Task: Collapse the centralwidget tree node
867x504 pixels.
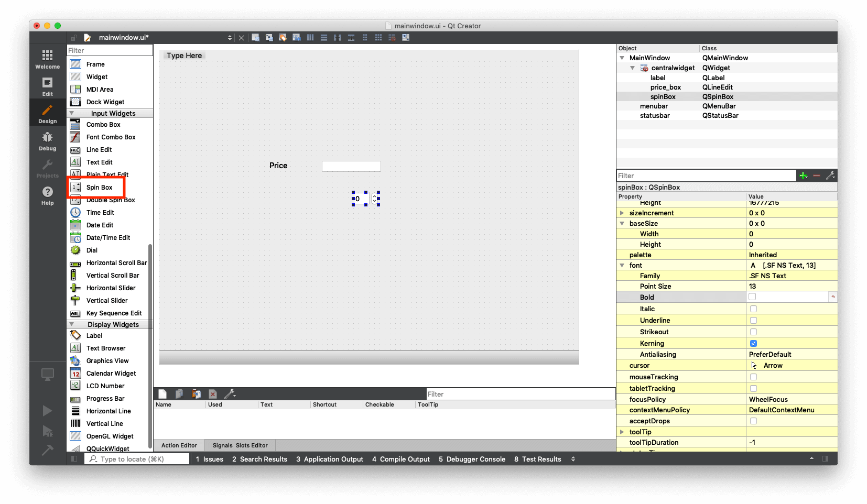Action: 633,68
